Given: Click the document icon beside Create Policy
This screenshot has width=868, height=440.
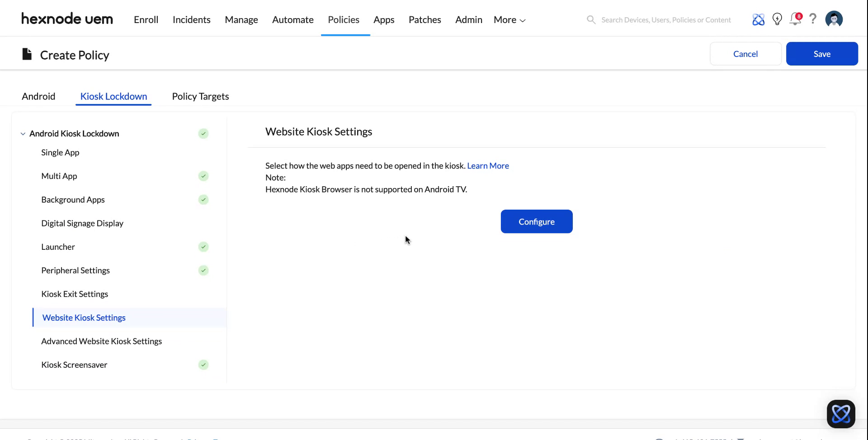Looking at the screenshot, I should (x=26, y=53).
